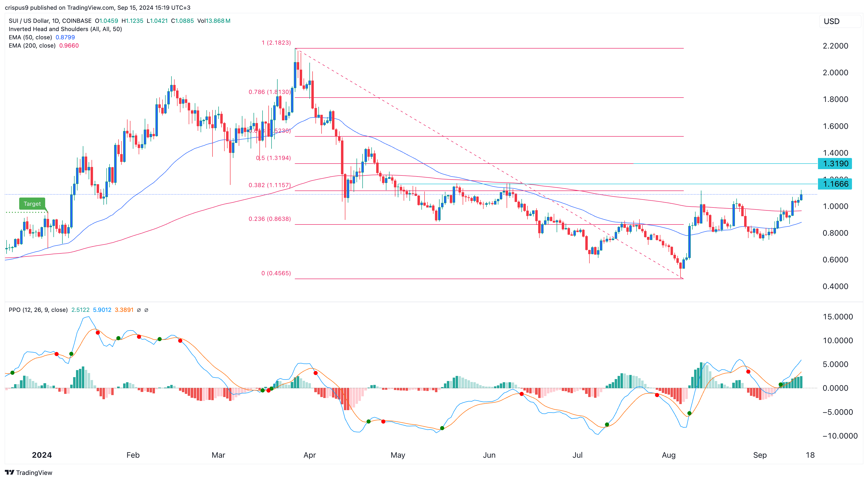Click the PPO value 2.5122
The height and width of the screenshot is (481, 868).
click(81, 310)
